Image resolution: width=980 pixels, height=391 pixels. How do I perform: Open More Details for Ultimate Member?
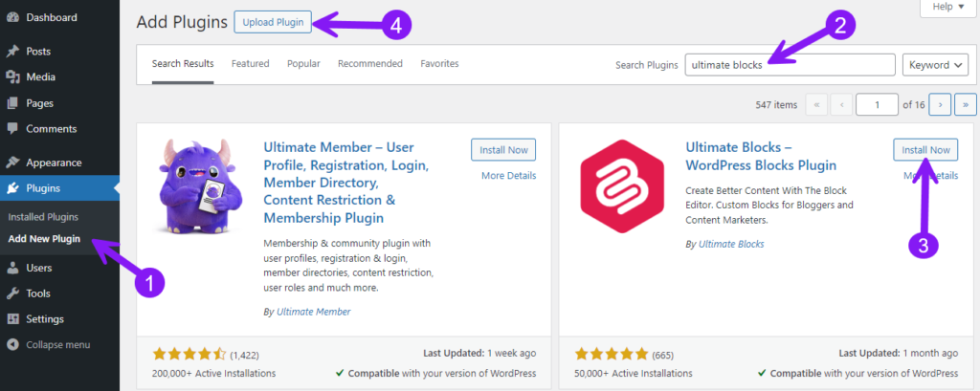pyautogui.click(x=509, y=176)
